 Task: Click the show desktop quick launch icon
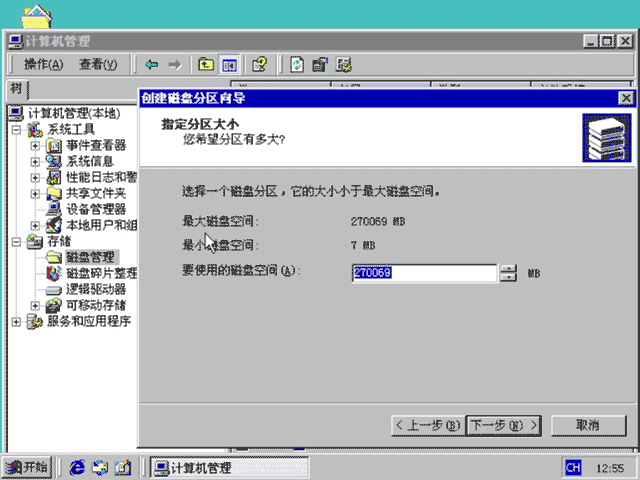pyautogui.click(x=122, y=467)
